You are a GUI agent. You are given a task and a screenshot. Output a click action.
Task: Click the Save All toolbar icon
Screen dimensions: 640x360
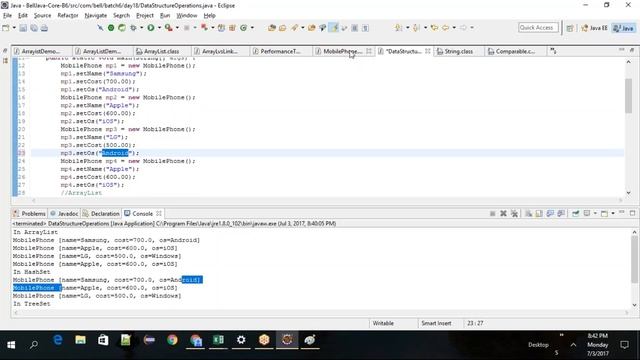point(34,28)
